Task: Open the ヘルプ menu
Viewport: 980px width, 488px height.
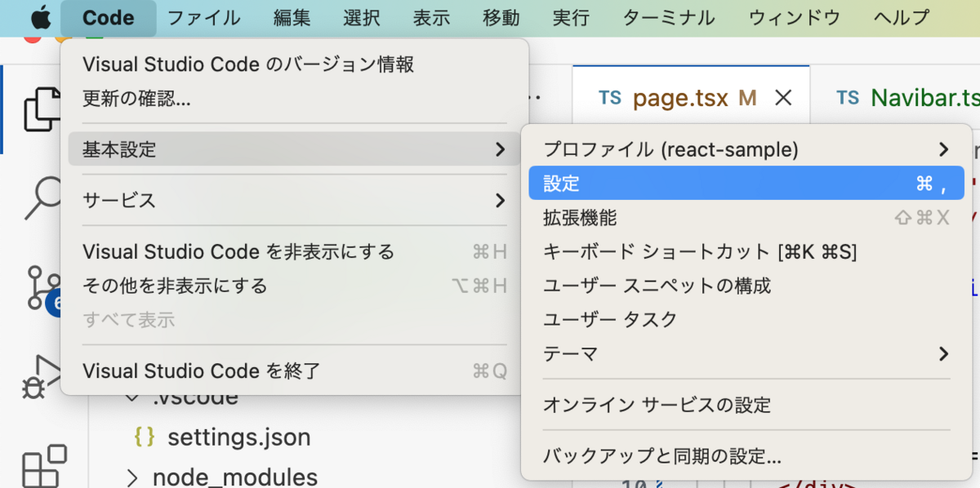Action: [x=901, y=17]
